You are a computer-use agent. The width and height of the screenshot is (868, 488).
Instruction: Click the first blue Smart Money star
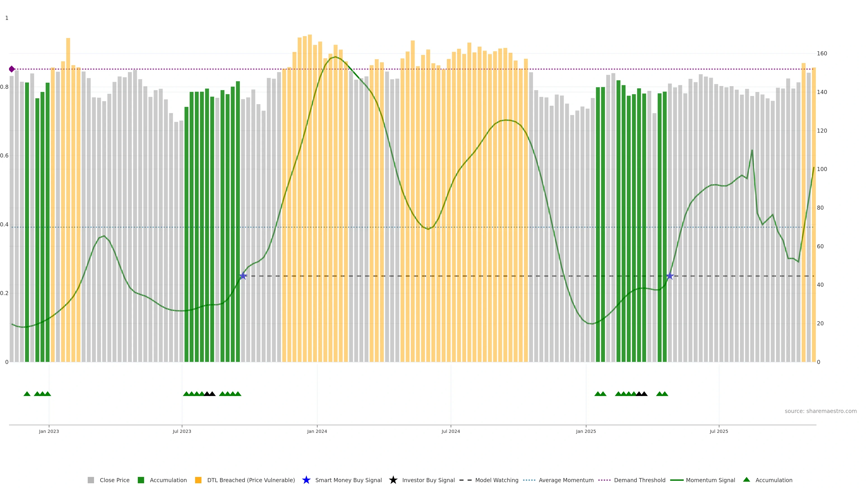coord(243,276)
